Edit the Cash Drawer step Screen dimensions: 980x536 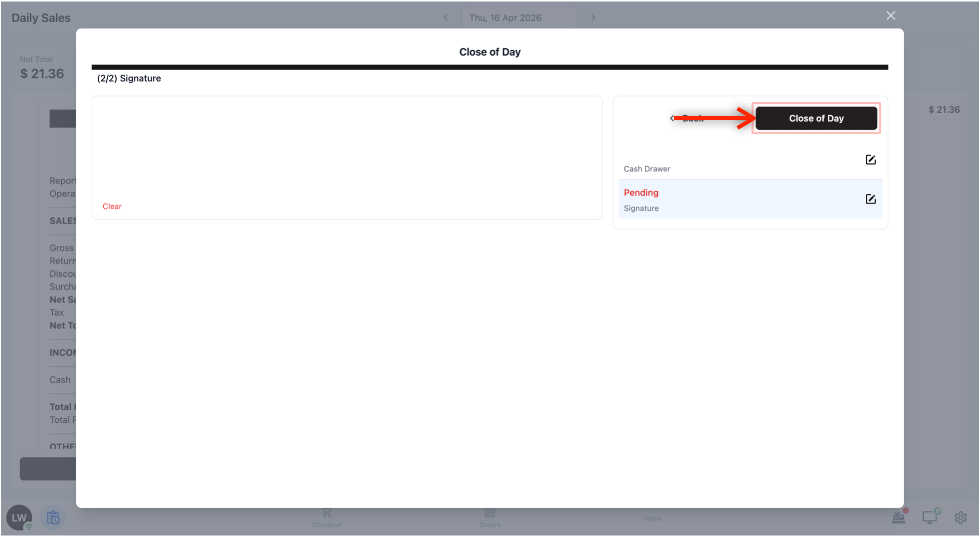[871, 160]
